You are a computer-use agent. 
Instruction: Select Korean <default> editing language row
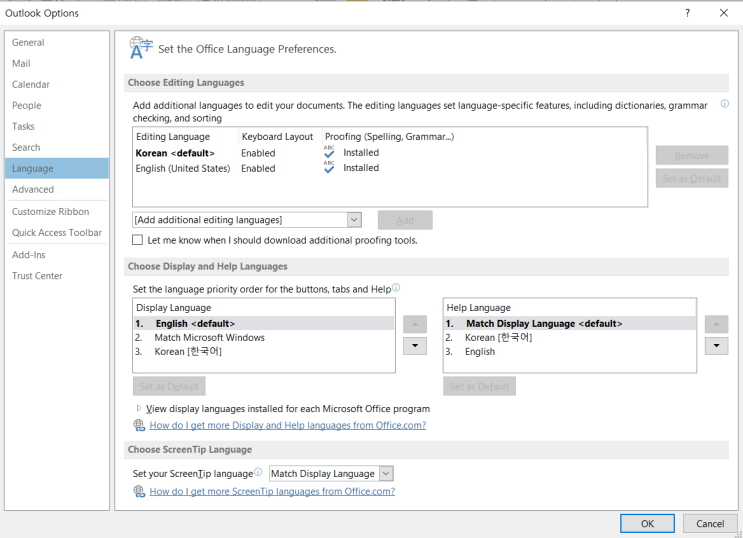pyautogui.click(x=390, y=153)
